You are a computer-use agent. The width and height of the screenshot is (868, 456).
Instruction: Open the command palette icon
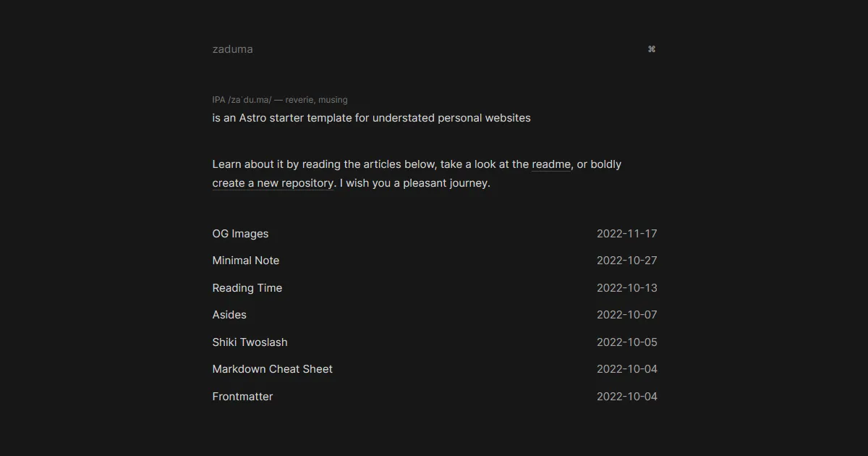(x=652, y=49)
